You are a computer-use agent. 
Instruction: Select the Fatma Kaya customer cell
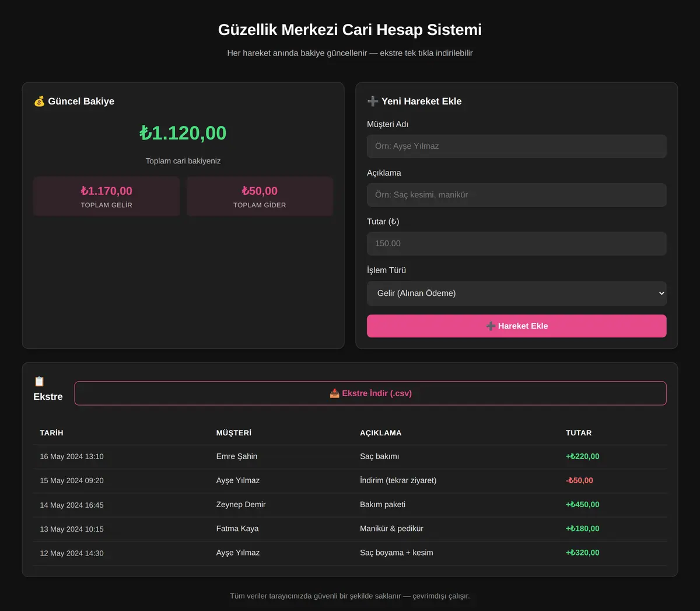(237, 529)
